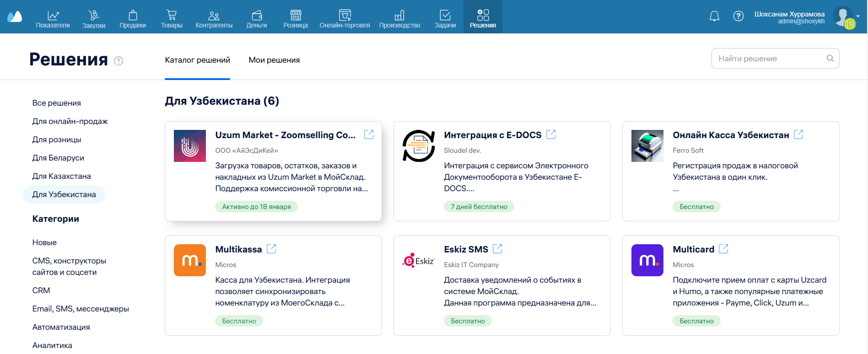This screenshot has width=868, height=354.
Task: Click the orange Multikassa logo
Action: (190, 260)
